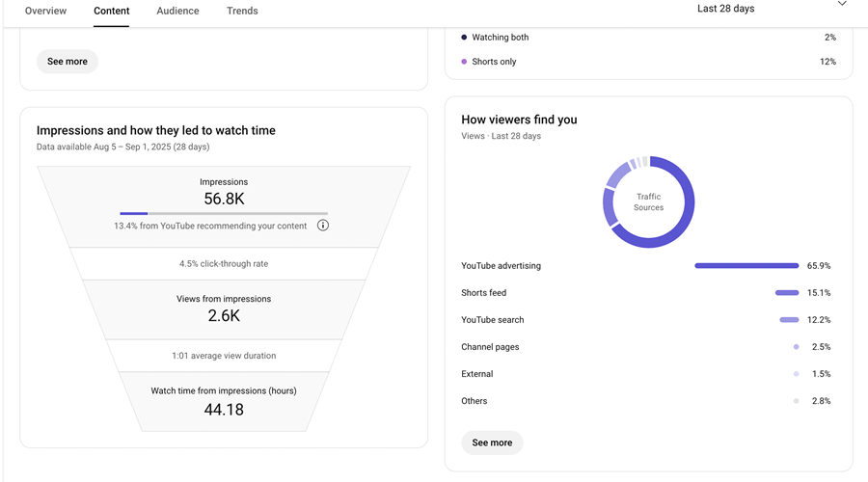Click See more under How viewers find you
Image resolution: width=868 pixels, height=482 pixels.
point(492,442)
